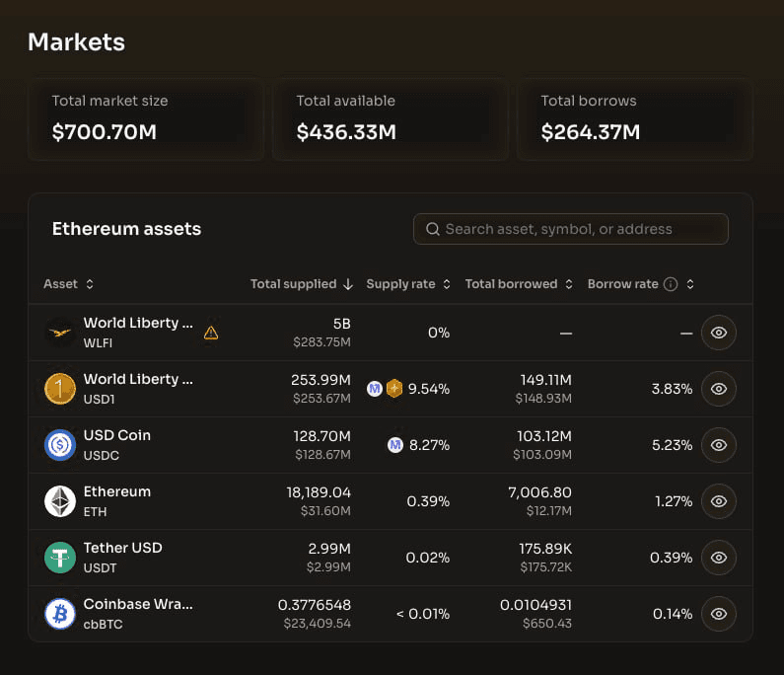Toggle the eye button for cbBTC row
This screenshot has height=675, width=784.
click(719, 614)
